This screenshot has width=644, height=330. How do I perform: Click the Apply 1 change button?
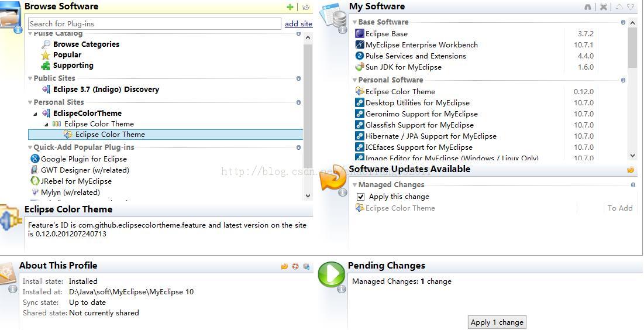click(x=497, y=322)
